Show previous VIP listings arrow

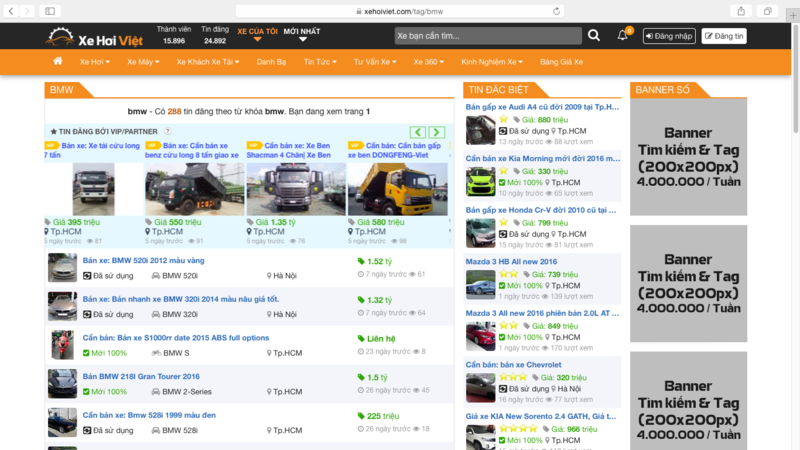click(x=418, y=132)
